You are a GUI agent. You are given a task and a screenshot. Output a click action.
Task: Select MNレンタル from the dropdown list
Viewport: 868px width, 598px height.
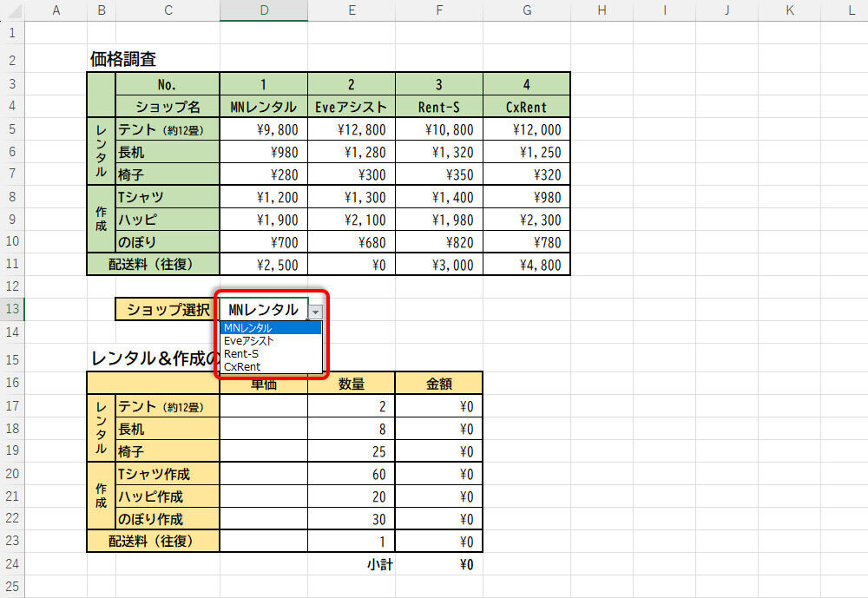[271, 328]
